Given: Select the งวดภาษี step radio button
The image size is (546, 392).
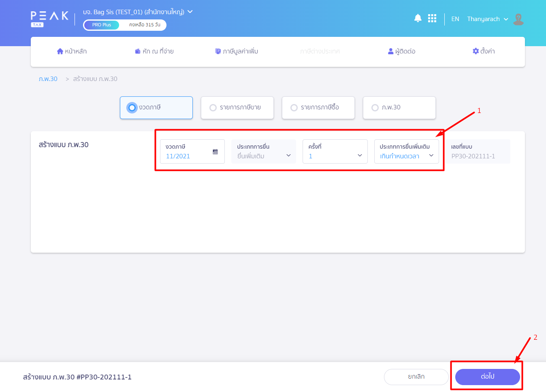Looking at the screenshot, I should (x=132, y=108).
